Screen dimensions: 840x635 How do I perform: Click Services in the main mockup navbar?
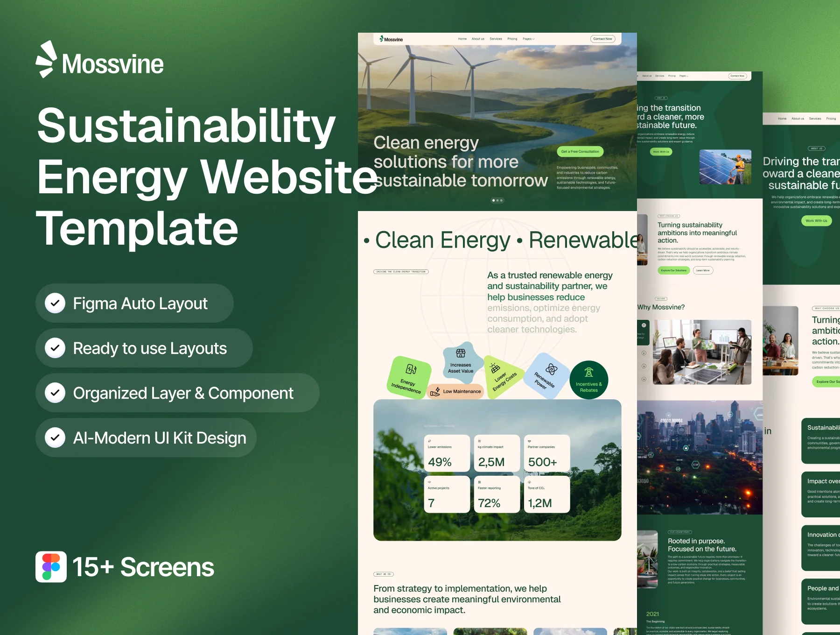[x=496, y=39]
